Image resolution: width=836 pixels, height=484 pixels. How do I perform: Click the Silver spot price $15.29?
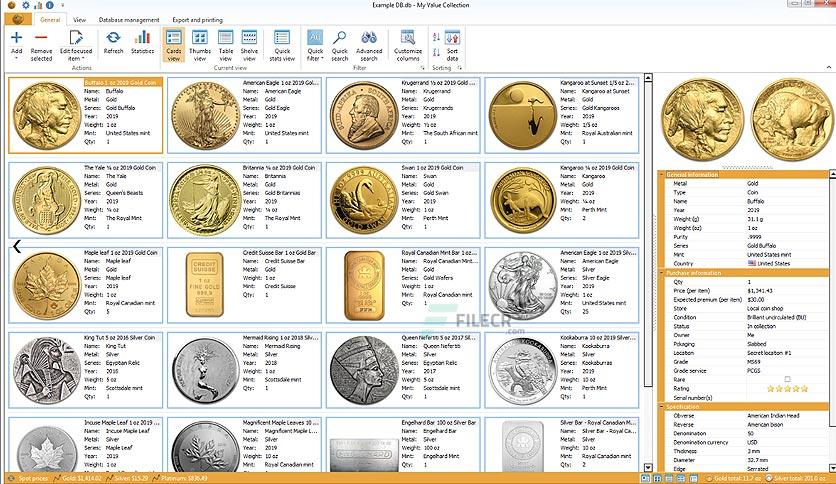point(131,479)
